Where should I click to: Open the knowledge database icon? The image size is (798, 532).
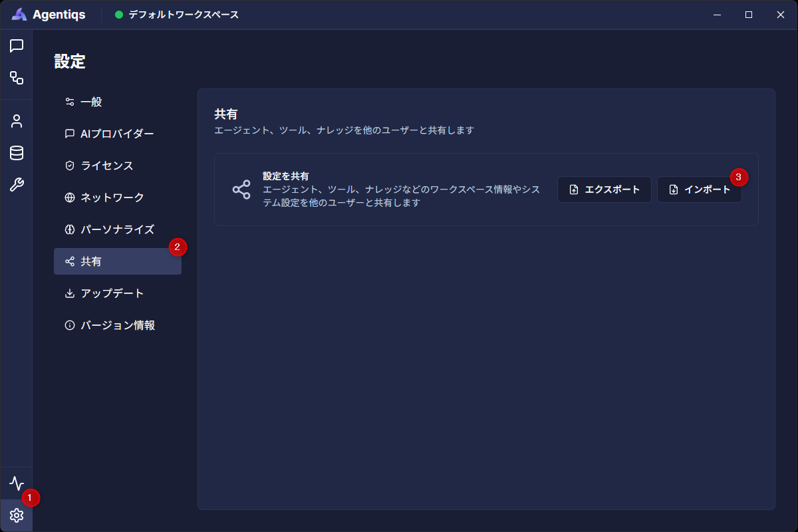tap(17, 153)
